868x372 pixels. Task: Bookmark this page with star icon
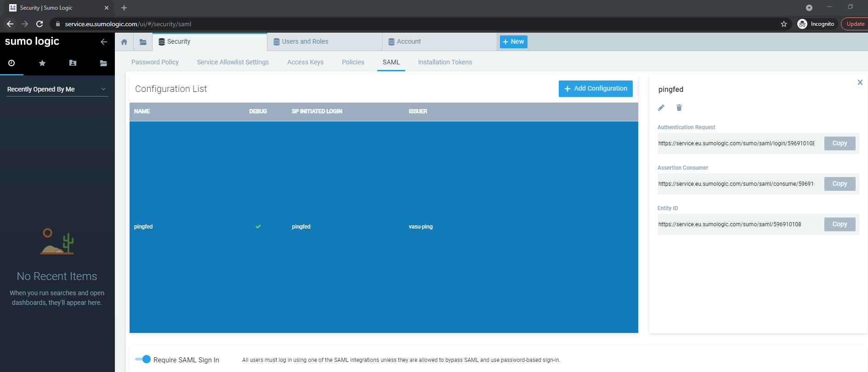click(x=784, y=24)
